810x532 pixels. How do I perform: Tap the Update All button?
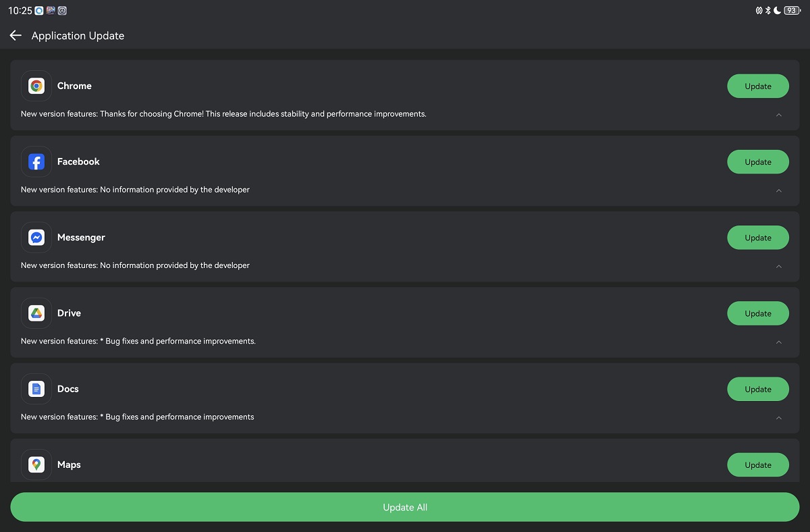pyautogui.click(x=405, y=507)
